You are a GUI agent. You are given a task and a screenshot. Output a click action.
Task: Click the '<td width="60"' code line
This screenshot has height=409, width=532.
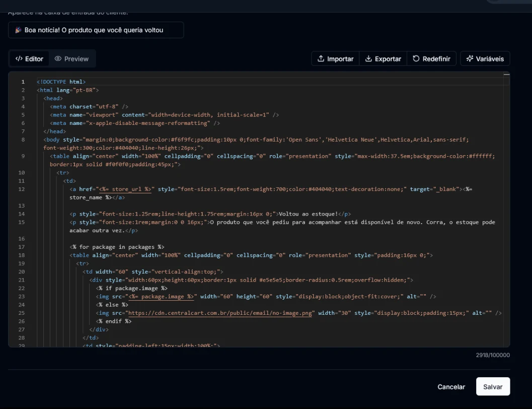(x=153, y=271)
